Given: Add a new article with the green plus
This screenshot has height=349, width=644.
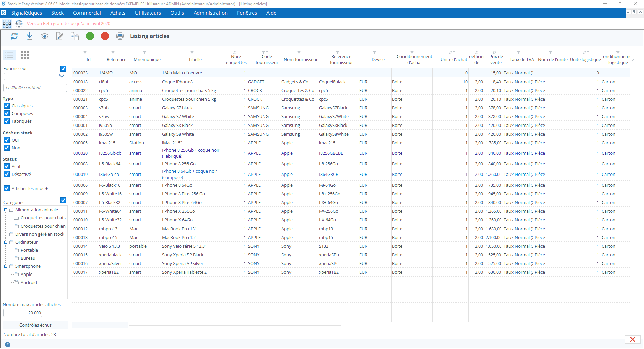Looking at the screenshot, I should click(x=90, y=36).
